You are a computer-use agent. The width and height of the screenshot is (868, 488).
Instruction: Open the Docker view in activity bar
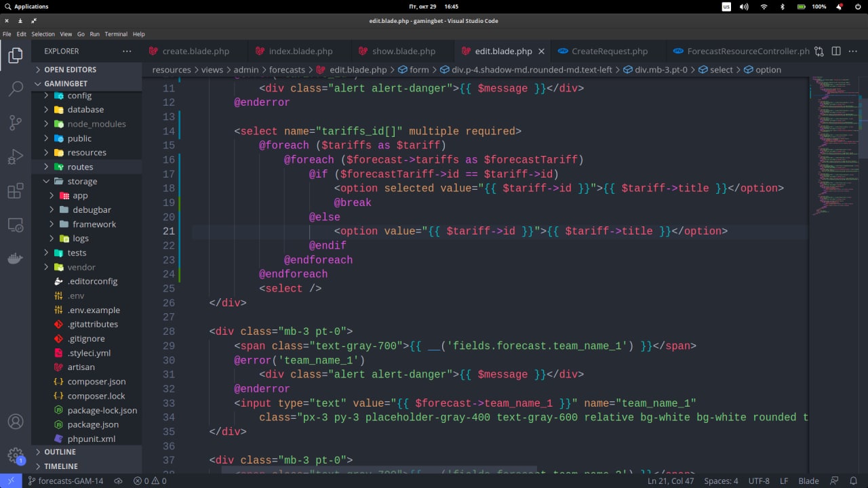pyautogui.click(x=15, y=258)
